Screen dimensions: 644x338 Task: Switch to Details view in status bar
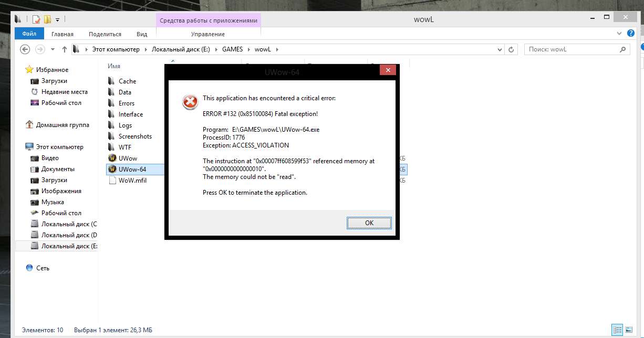618,330
